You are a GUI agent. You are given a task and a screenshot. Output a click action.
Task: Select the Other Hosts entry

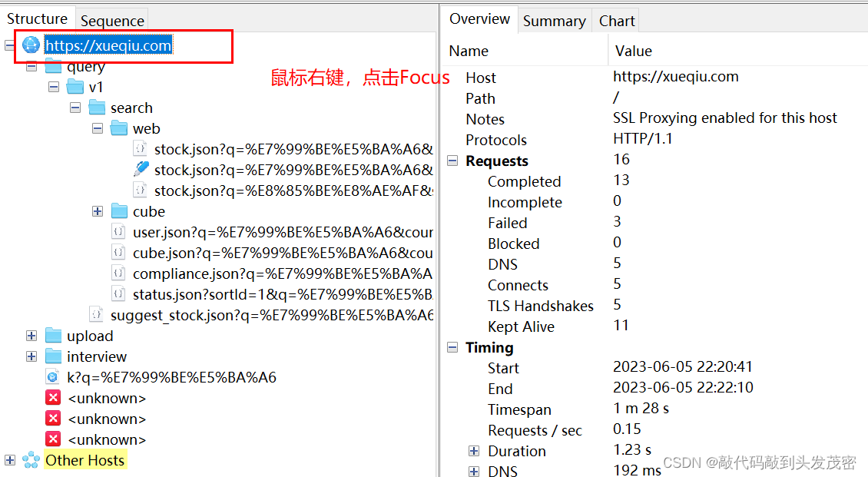(x=84, y=460)
